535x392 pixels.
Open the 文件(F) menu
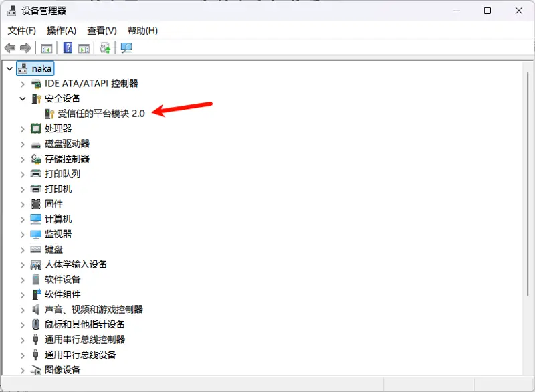(21, 31)
